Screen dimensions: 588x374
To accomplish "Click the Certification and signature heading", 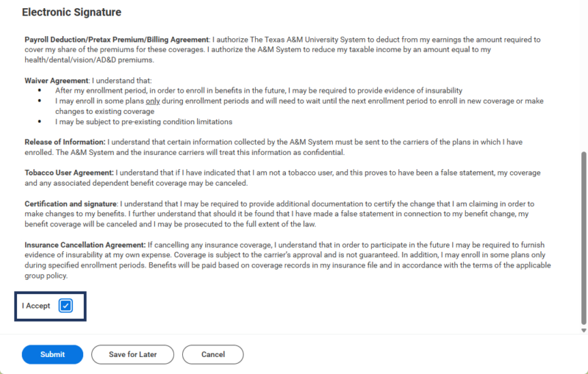I will click(71, 204).
